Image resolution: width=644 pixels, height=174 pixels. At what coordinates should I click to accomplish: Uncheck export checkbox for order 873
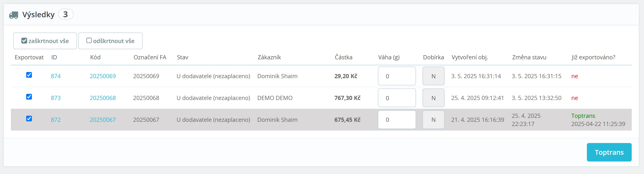[29, 97]
